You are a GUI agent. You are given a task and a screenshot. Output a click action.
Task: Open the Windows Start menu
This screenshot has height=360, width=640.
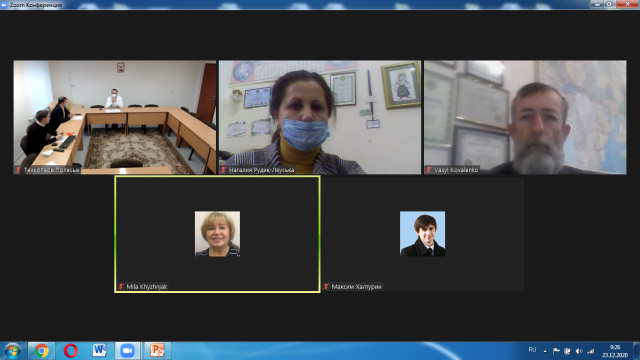(12, 351)
